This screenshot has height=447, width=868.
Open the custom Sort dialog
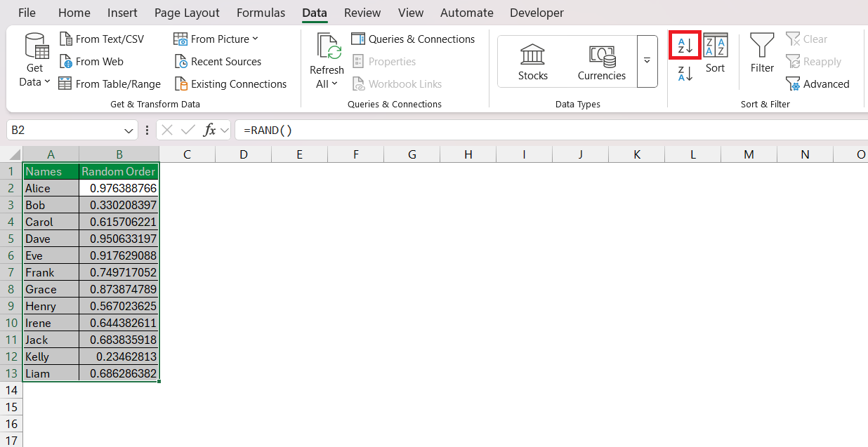(716, 53)
